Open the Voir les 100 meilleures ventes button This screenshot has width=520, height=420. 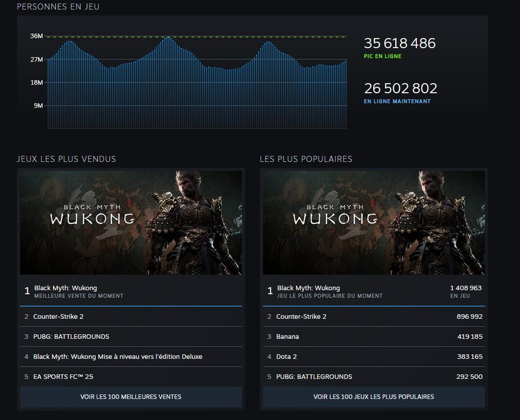point(131,396)
